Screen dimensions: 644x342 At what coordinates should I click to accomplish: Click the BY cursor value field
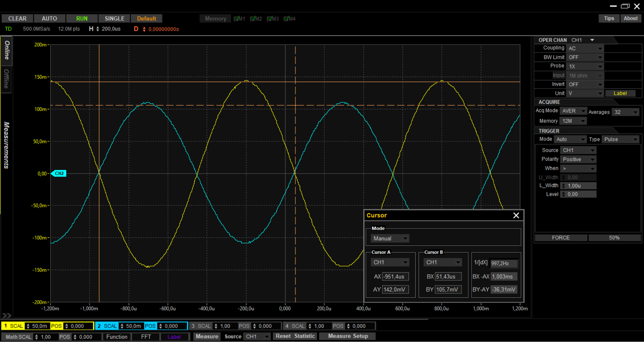(448, 289)
